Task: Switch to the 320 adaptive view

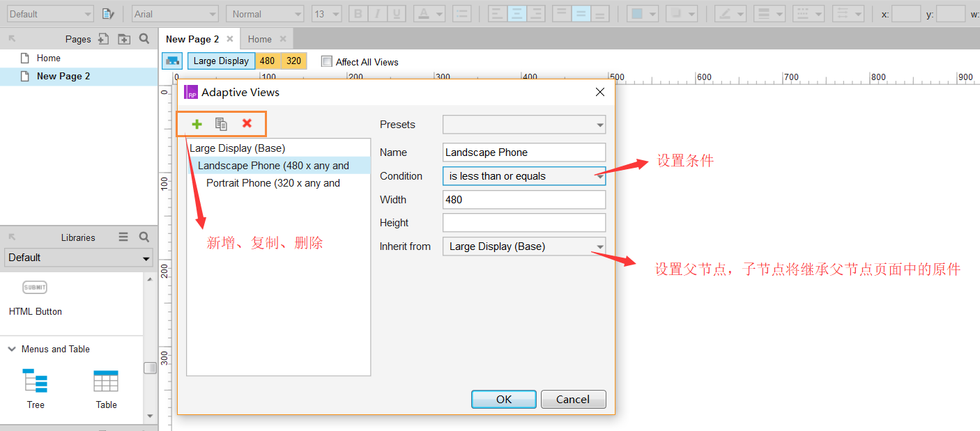Action: click(x=294, y=61)
